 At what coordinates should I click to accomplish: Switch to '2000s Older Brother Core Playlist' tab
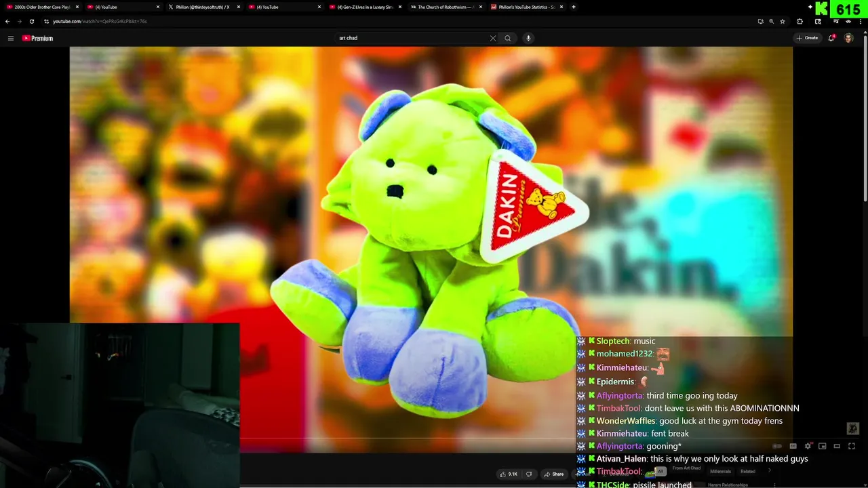pyautogui.click(x=42, y=7)
